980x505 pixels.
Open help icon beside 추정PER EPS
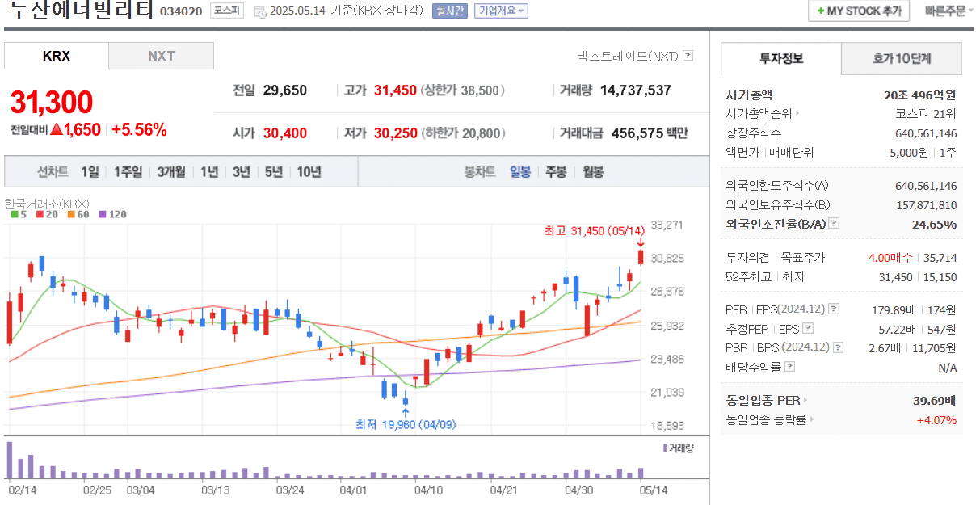point(808,328)
